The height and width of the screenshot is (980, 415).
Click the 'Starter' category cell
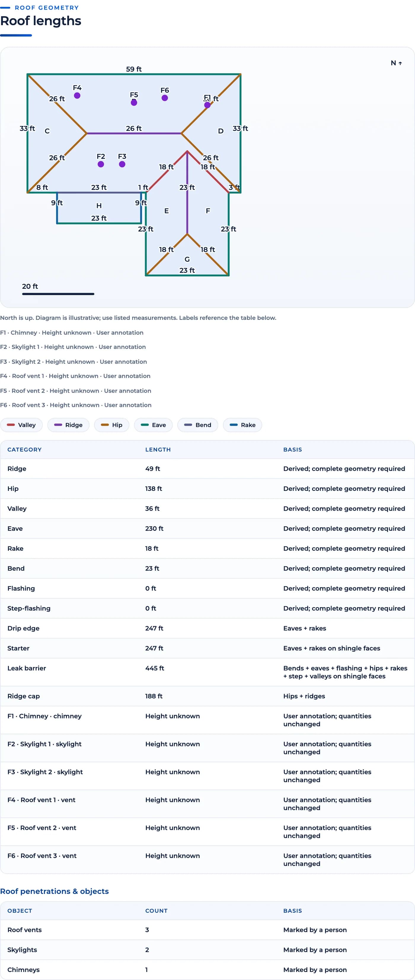point(18,648)
